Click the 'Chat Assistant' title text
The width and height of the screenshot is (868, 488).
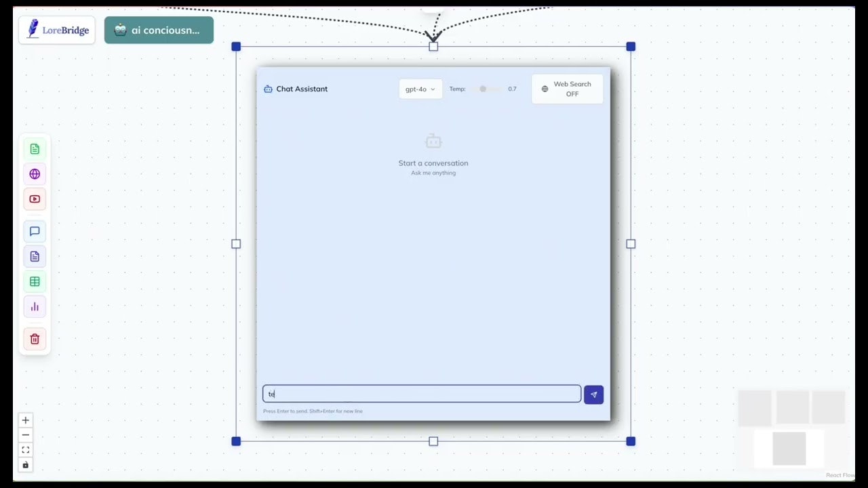click(x=302, y=89)
